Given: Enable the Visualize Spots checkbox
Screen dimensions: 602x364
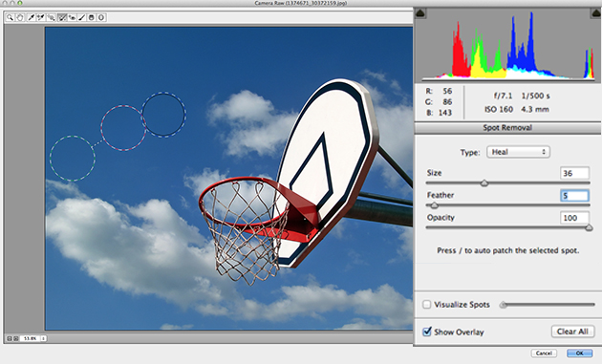Looking at the screenshot, I should (x=426, y=305).
